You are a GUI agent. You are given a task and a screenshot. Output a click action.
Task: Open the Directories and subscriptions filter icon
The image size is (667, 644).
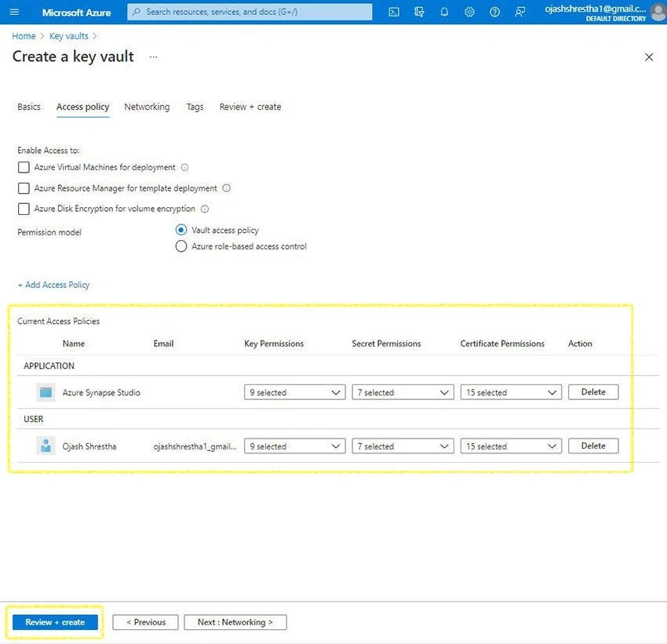point(419,12)
